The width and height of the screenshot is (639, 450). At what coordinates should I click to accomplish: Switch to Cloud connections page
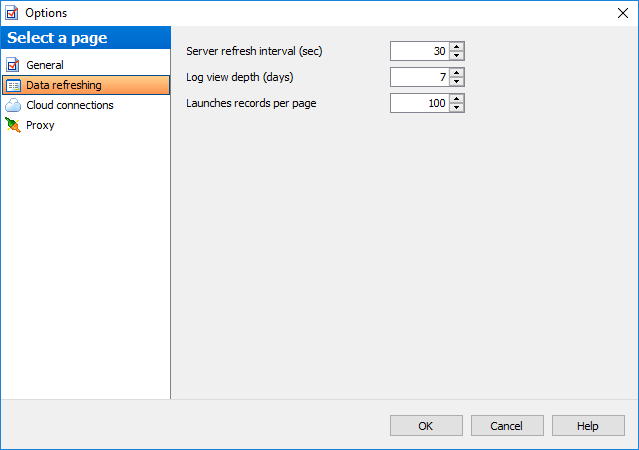pos(69,105)
